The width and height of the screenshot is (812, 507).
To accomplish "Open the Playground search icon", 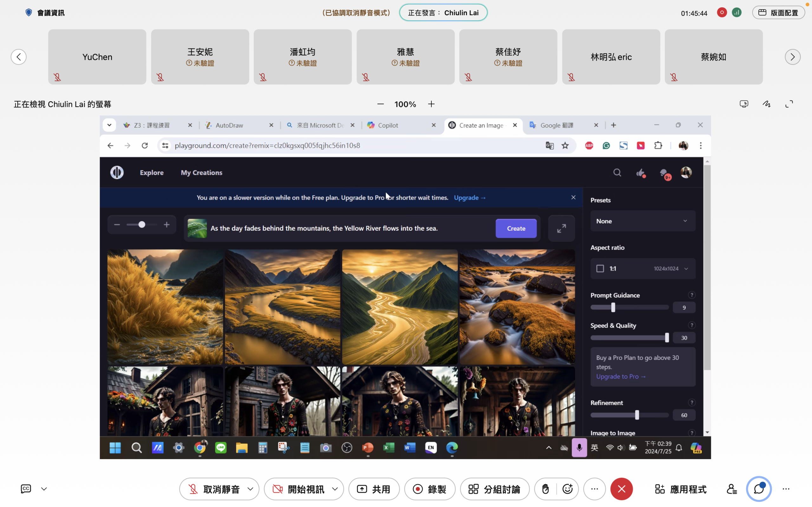I will point(617,173).
